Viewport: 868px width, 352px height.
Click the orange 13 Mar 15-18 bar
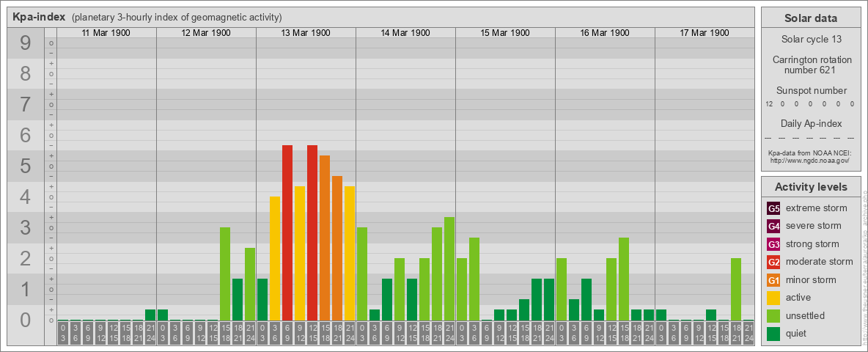coord(325,238)
